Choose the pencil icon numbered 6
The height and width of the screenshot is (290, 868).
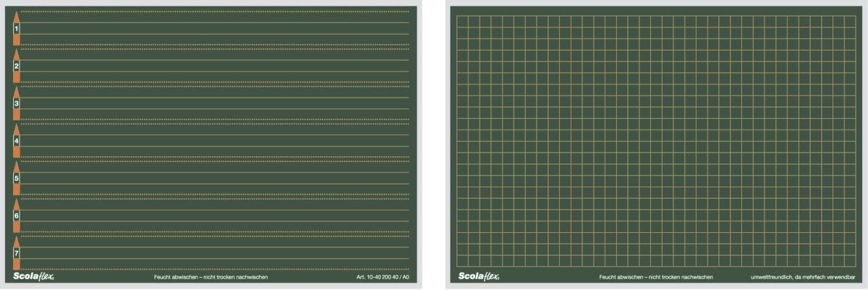tap(17, 216)
